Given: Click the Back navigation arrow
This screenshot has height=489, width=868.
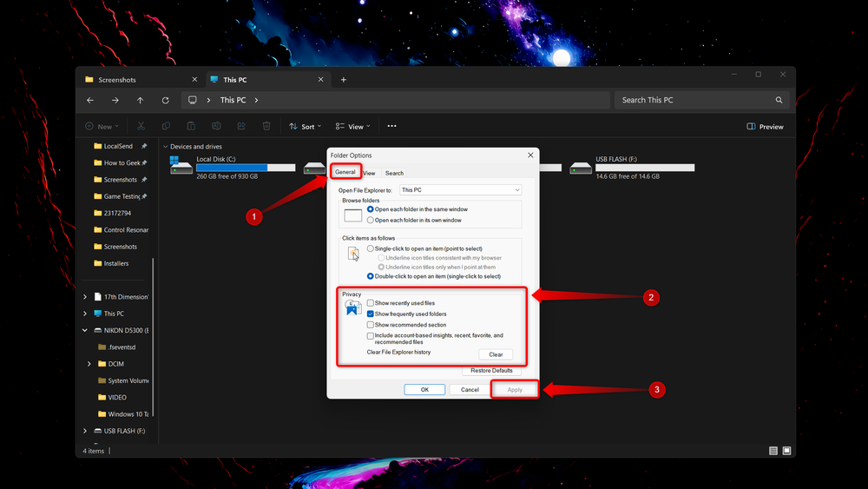Looking at the screenshot, I should click(x=90, y=100).
